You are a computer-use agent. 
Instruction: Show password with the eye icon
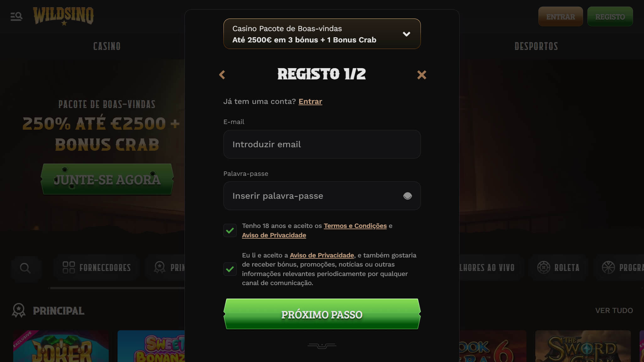(x=407, y=196)
